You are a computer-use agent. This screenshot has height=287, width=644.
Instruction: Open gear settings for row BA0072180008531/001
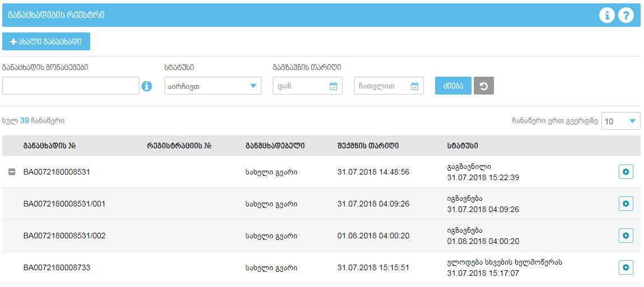[x=626, y=204]
